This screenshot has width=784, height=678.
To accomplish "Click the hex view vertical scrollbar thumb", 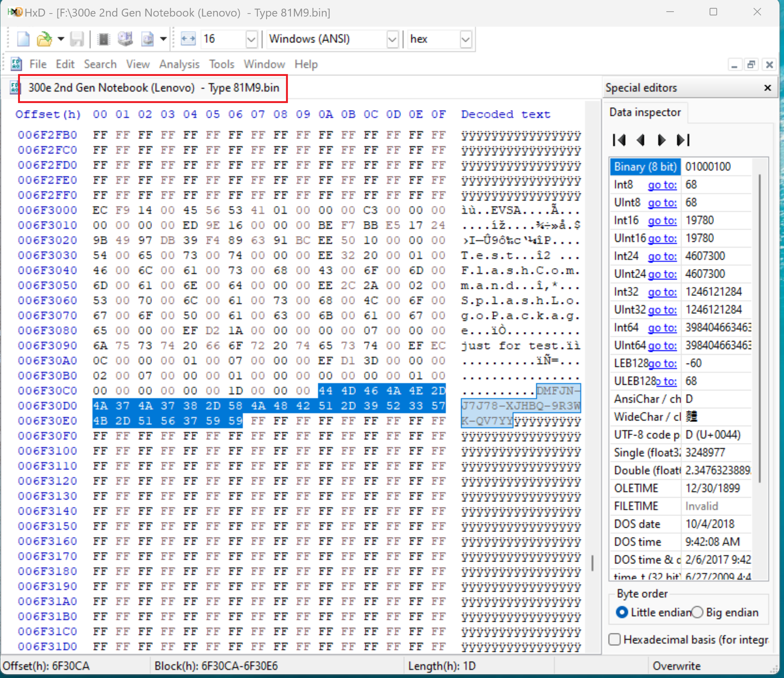I will pyautogui.click(x=592, y=563).
